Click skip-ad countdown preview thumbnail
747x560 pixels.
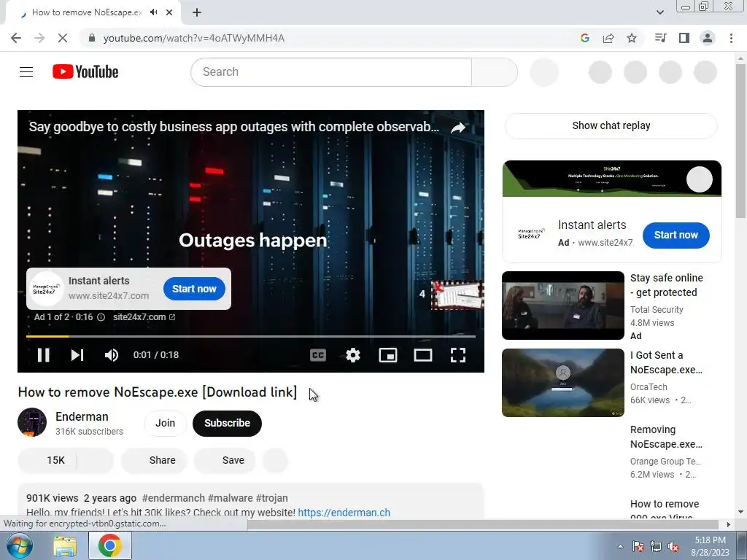pos(457,295)
